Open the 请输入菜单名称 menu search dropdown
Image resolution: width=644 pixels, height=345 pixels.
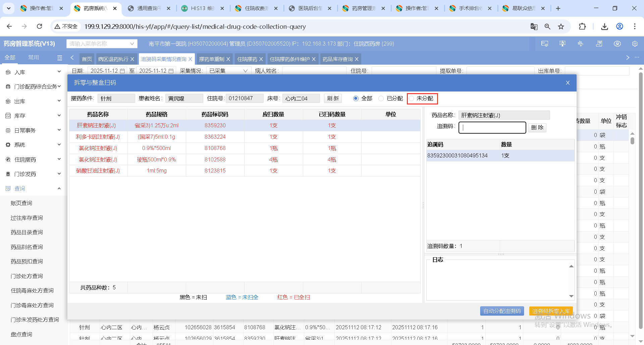(102, 44)
